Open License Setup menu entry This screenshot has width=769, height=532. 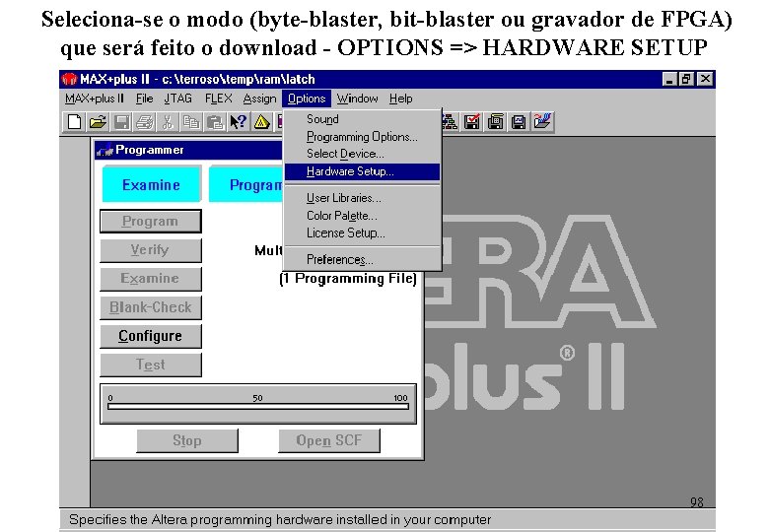pyautogui.click(x=362, y=233)
